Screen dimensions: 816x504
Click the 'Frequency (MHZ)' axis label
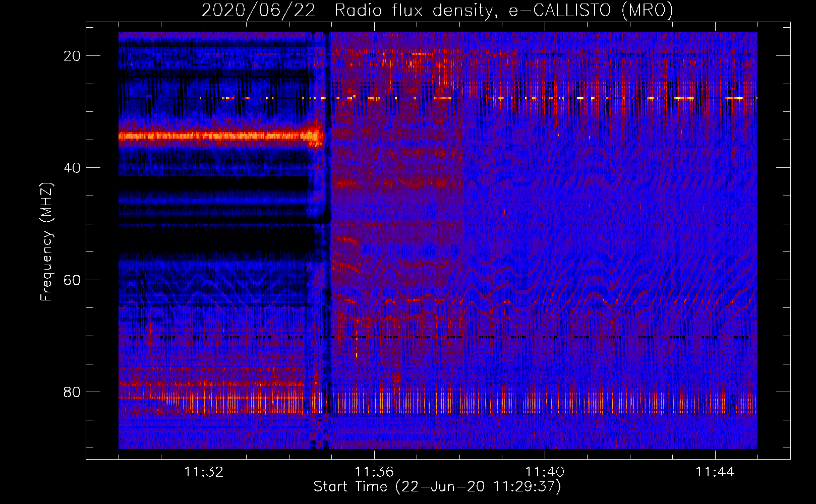tap(46, 242)
